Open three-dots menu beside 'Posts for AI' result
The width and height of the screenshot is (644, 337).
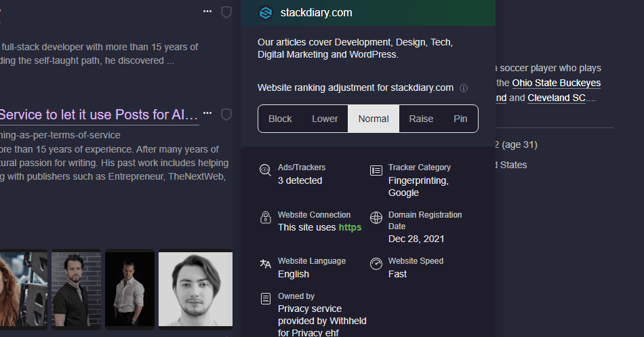(x=207, y=113)
